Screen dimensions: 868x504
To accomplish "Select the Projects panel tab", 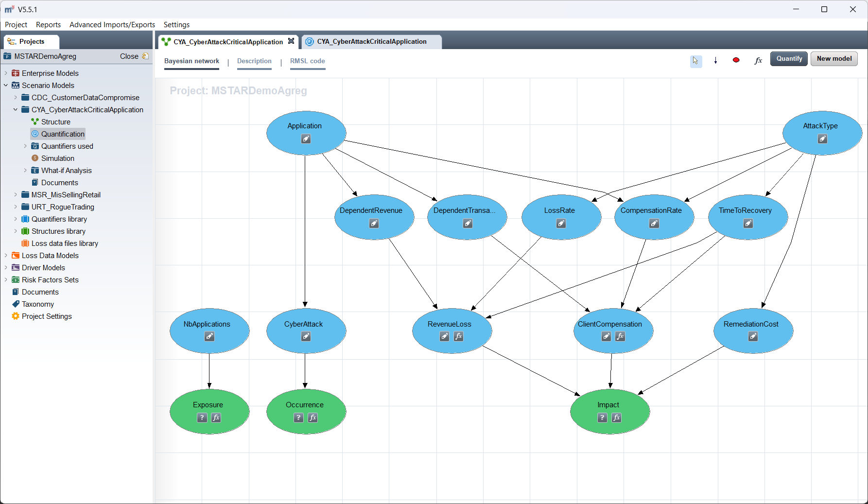I will coord(32,42).
